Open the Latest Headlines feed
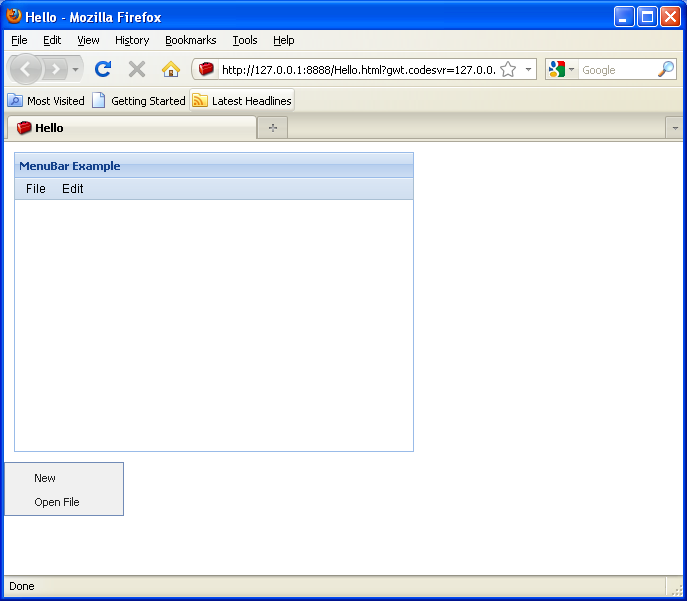 (242, 101)
